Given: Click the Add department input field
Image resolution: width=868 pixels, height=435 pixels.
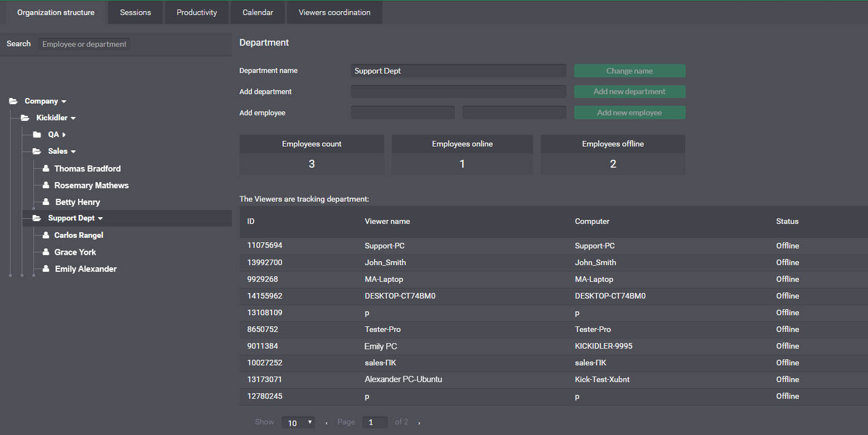Looking at the screenshot, I should point(458,91).
